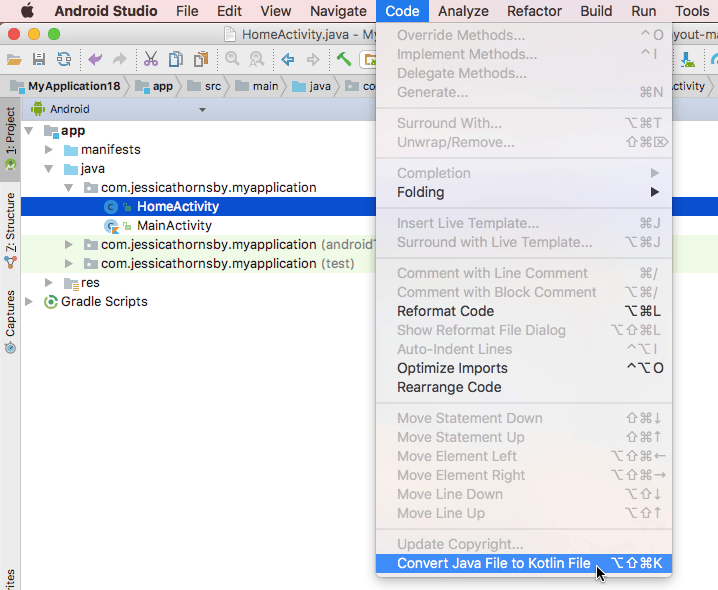The width and height of the screenshot is (718, 590).
Task: Click the Forward navigation arrow icon
Action: (313, 60)
